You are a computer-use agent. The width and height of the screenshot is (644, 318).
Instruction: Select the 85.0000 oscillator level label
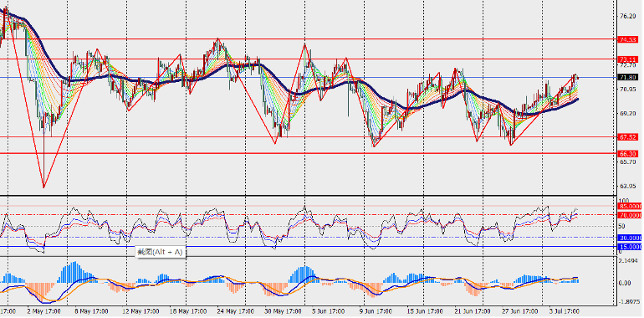630,206
